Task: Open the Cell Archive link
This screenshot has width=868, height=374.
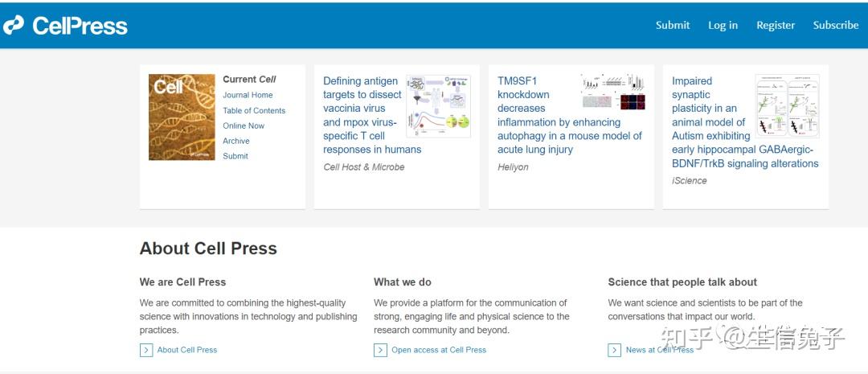Action: [236, 141]
